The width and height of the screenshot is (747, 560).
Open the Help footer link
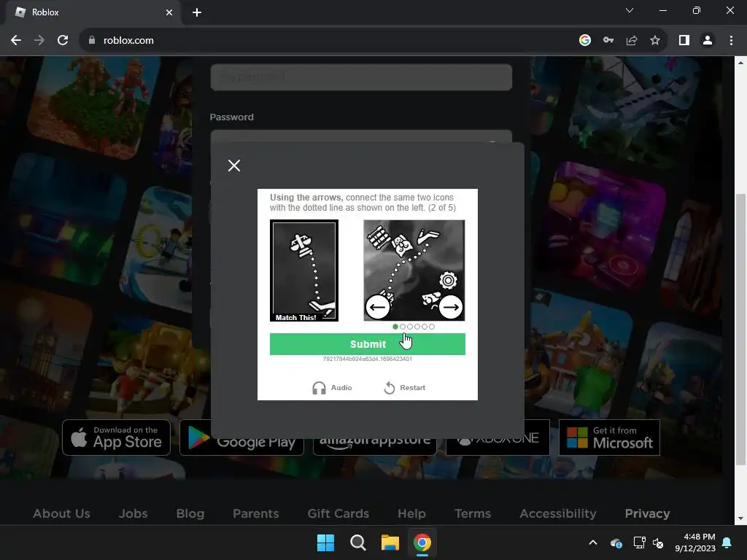click(x=411, y=513)
